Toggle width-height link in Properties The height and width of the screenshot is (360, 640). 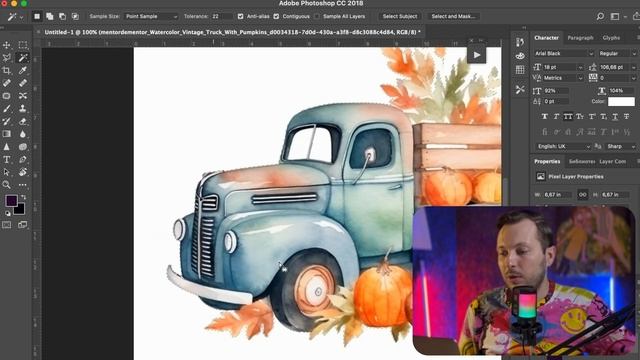(582, 195)
